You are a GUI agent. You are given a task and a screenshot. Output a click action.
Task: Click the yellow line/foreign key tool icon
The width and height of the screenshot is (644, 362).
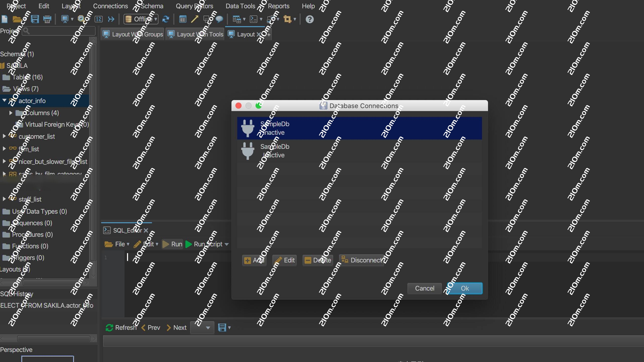point(194,19)
